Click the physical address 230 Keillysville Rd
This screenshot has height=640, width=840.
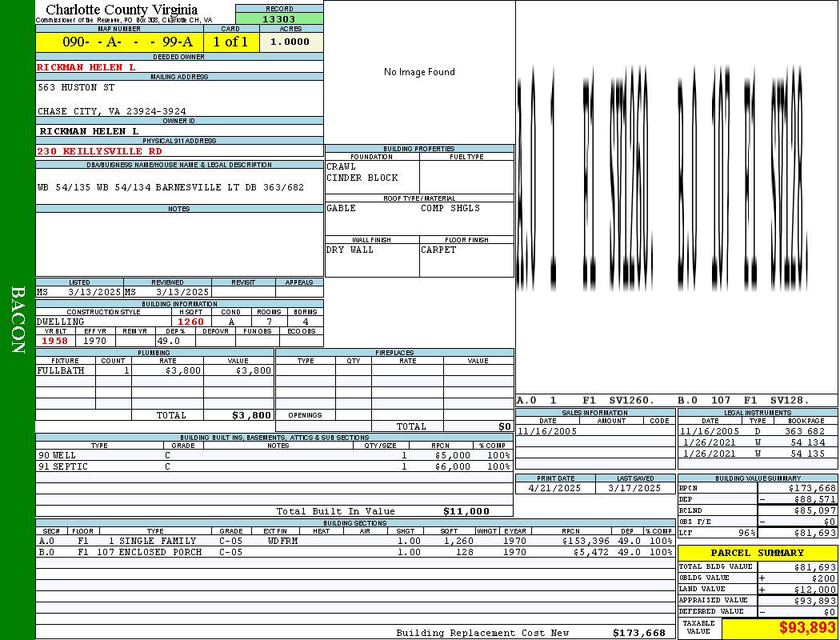[x=99, y=151]
